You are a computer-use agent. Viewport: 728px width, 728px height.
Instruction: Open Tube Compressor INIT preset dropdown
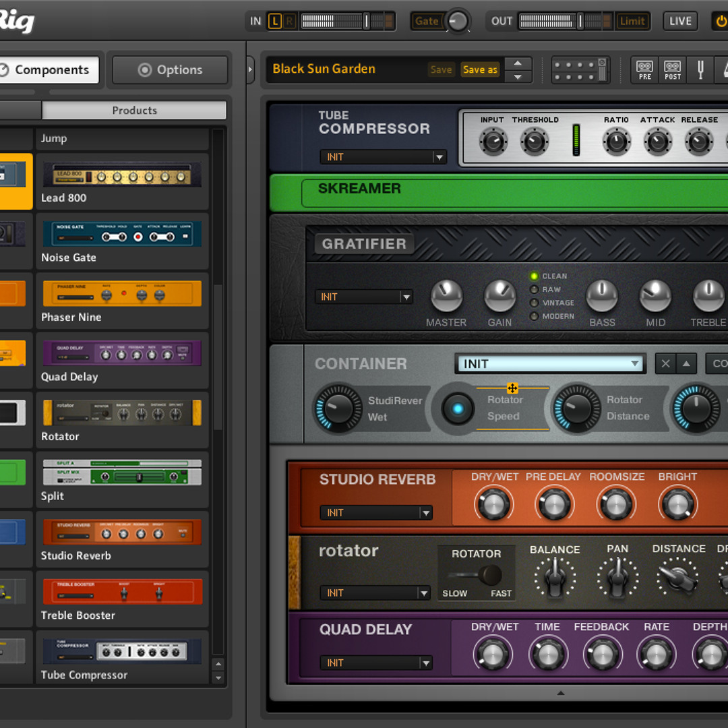[x=383, y=157]
